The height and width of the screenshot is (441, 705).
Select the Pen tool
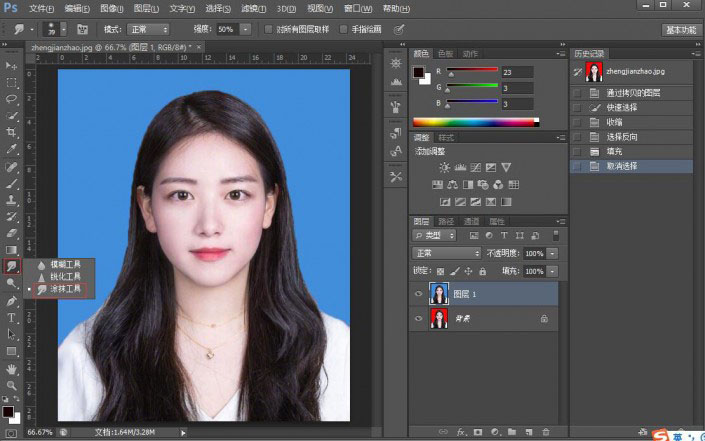[x=12, y=301]
